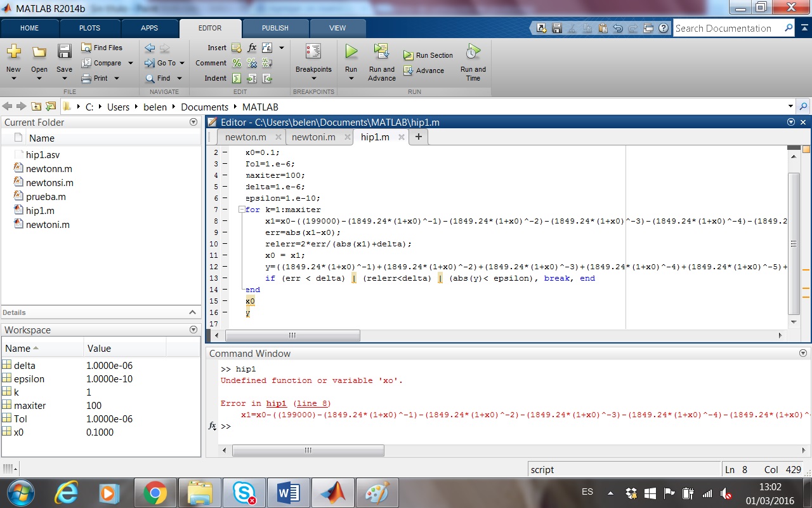Click the Find Files button
The height and width of the screenshot is (508, 812).
[x=101, y=48]
